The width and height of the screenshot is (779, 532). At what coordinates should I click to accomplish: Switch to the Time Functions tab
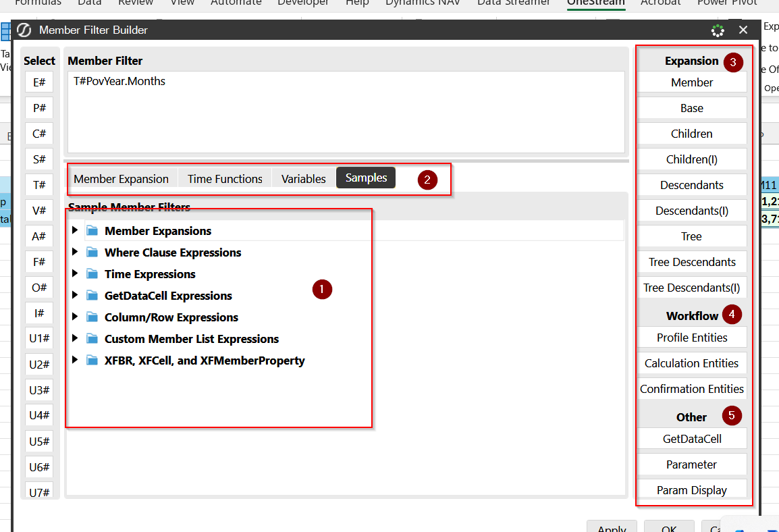[x=224, y=178]
